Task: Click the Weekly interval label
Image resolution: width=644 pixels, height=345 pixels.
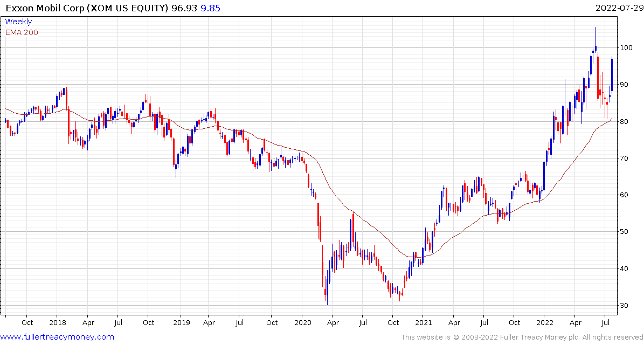Action: pyautogui.click(x=18, y=22)
